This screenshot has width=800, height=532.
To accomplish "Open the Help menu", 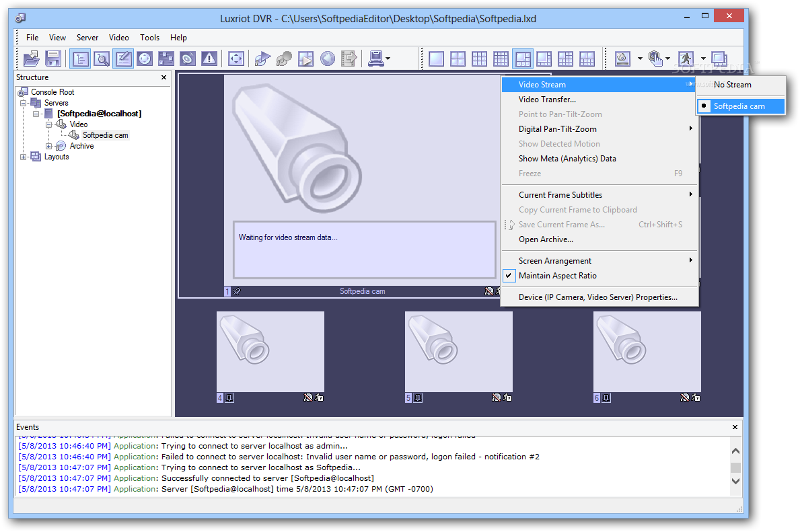I will tap(178, 37).
